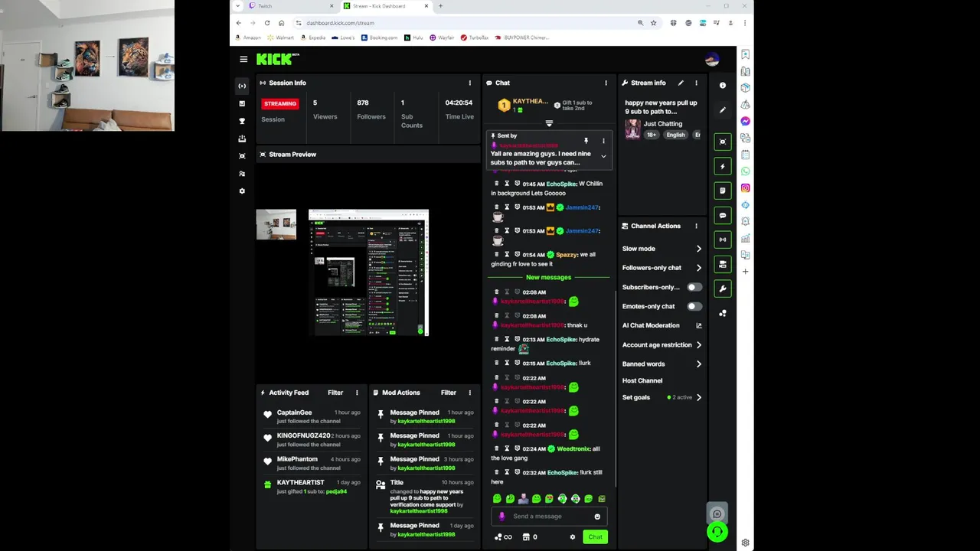Toggle the stream info wrench widget
Screen dimensions: 980x551
click(723, 289)
